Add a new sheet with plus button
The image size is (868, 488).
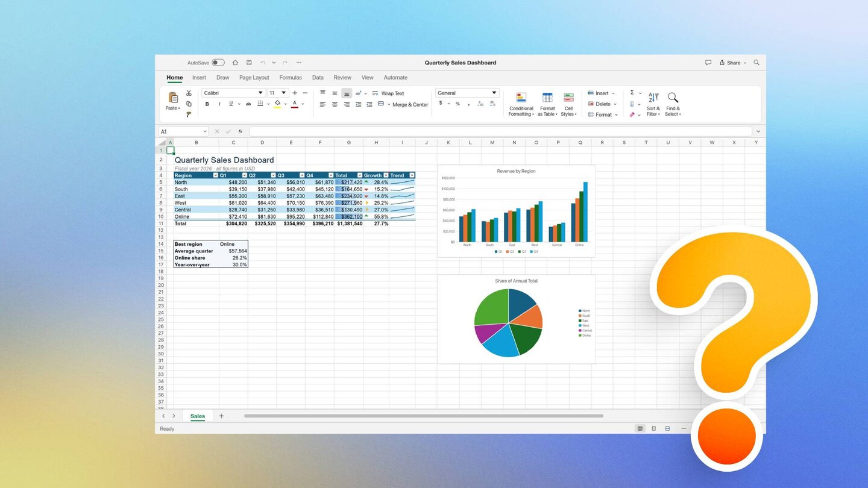(221, 416)
